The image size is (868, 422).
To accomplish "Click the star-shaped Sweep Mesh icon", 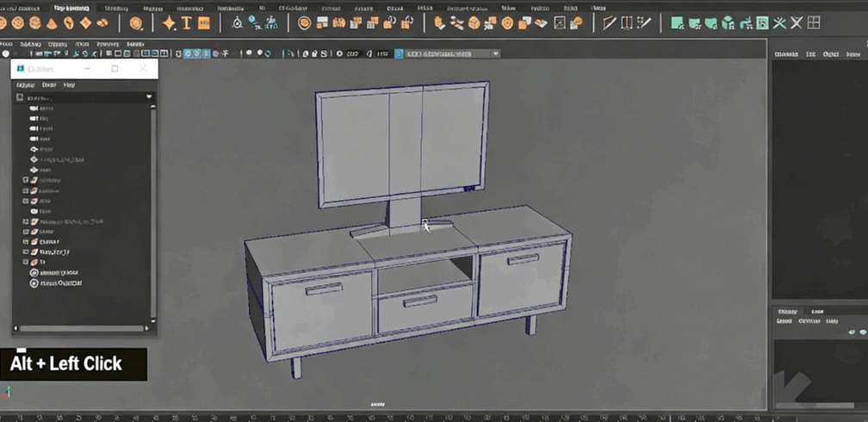I will pos(169,23).
